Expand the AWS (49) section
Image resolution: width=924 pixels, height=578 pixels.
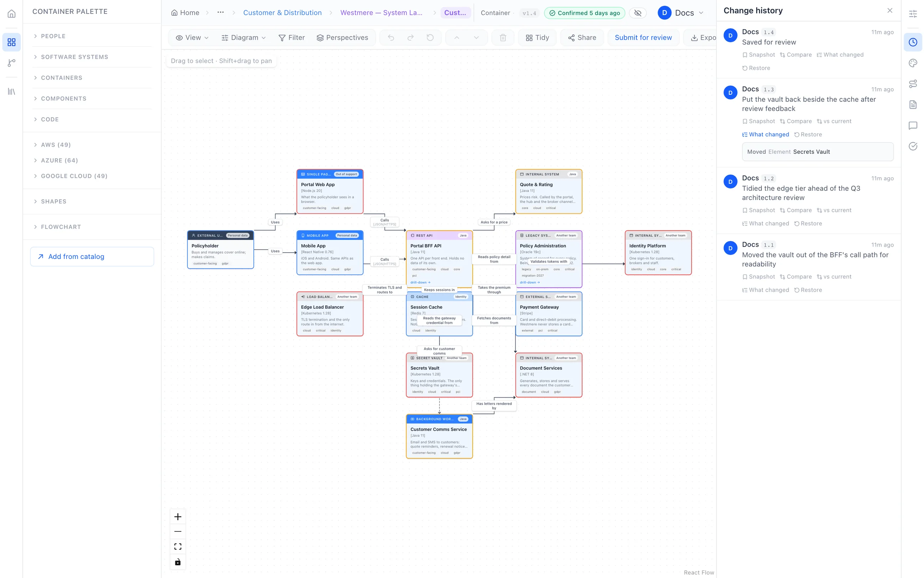click(x=92, y=144)
